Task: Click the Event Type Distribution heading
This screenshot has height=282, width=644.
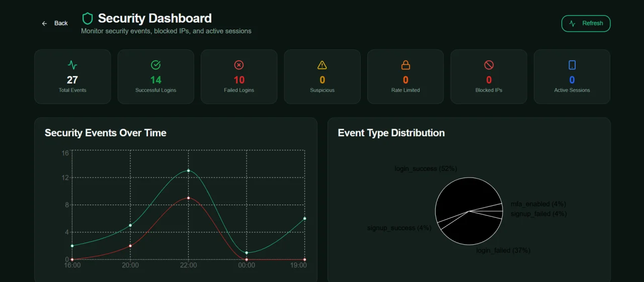Action: click(x=391, y=133)
